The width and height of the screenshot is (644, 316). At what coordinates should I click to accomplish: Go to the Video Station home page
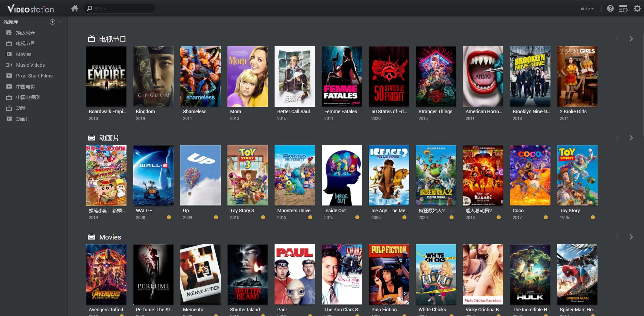point(75,8)
